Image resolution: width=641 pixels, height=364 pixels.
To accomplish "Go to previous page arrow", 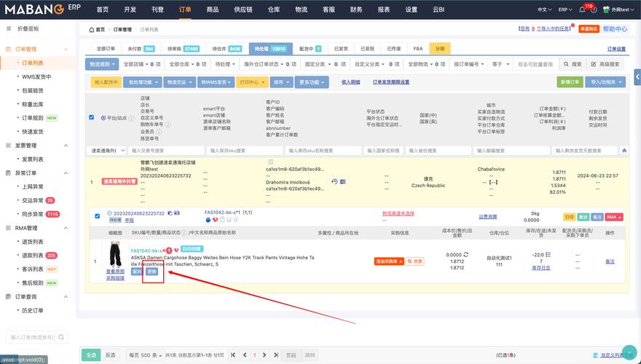I will tap(245, 355).
